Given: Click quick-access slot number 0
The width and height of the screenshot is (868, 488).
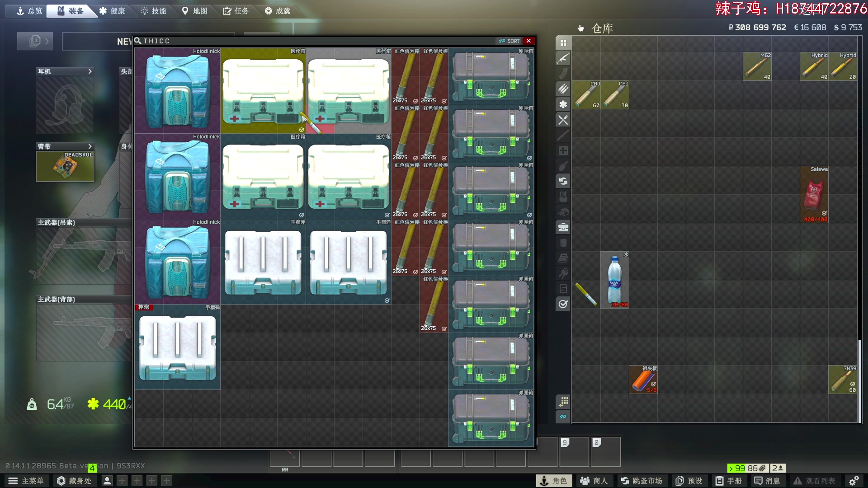Looking at the screenshot, I should [x=606, y=451].
